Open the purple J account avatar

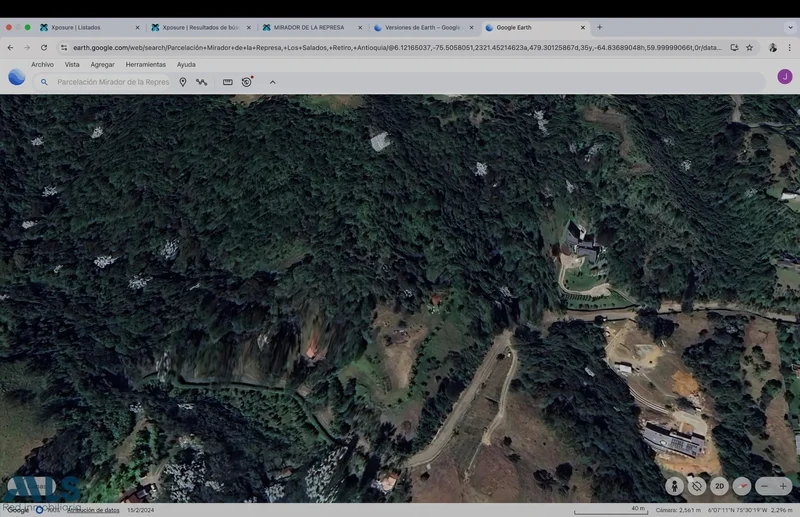coord(785,77)
